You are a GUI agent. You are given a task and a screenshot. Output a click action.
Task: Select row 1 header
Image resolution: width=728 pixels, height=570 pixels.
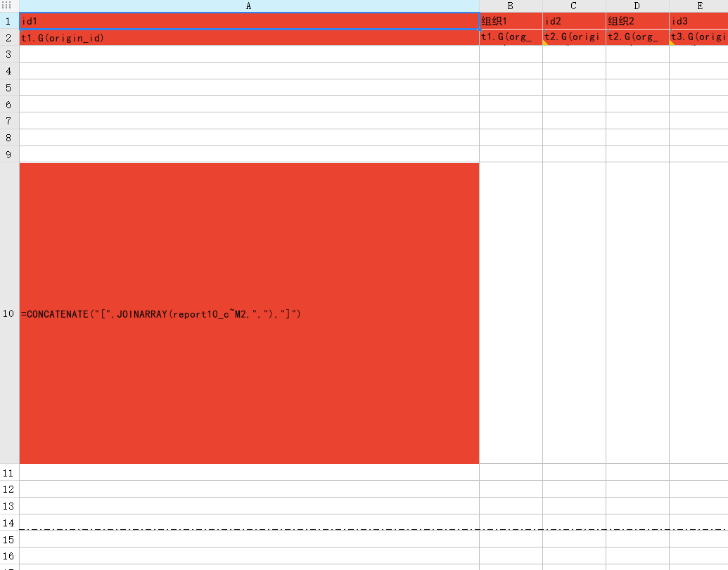coord(9,21)
